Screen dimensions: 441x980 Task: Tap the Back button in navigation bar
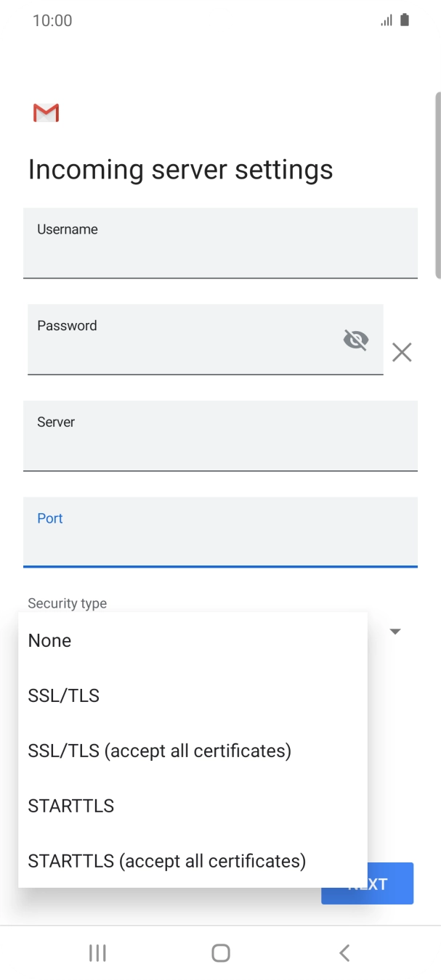pyautogui.click(x=344, y=952)
